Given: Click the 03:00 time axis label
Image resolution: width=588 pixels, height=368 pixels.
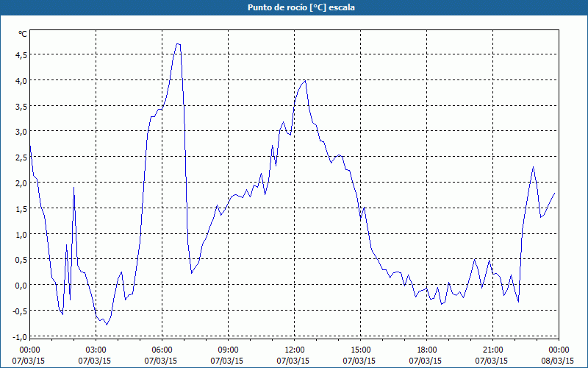Looking at the screenshot, I should [x=96, y=350].
